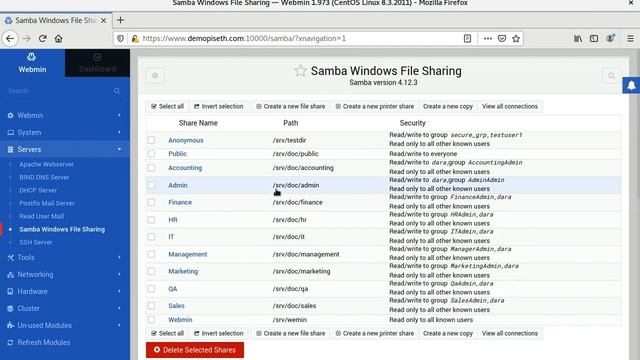Open Read User Mail module
This screenshot has width=640, height=360.
(42, 216)
